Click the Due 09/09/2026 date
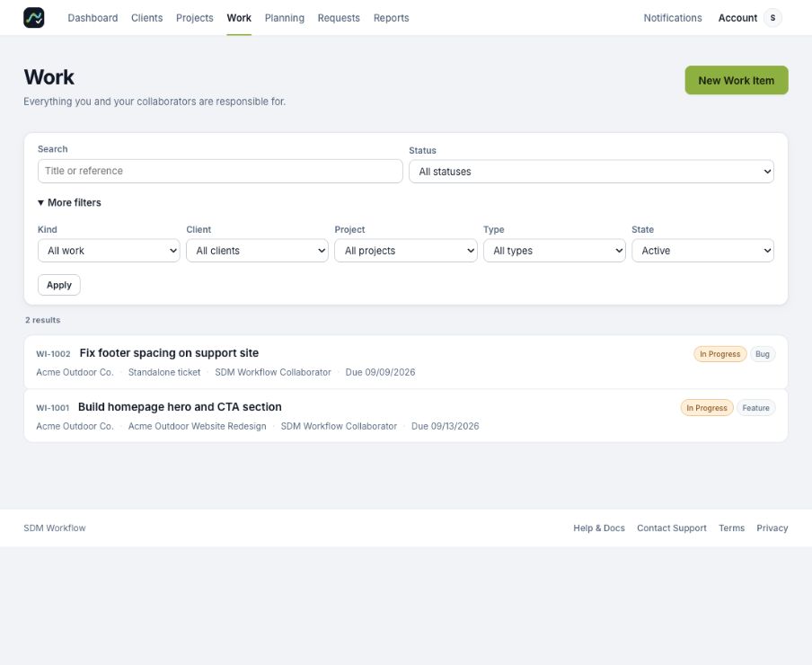 (x=380, y=372)
